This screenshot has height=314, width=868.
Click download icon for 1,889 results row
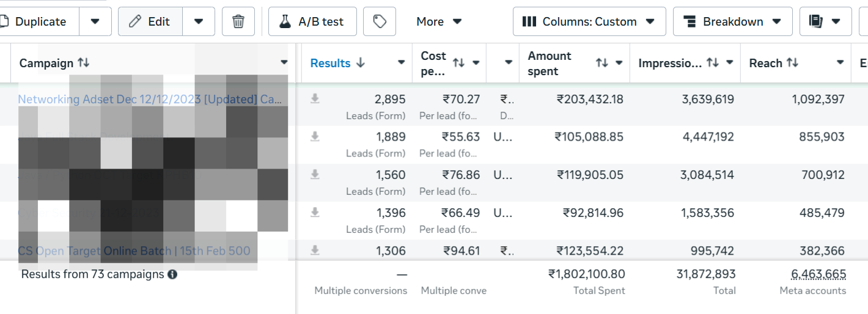pos(315,137)
